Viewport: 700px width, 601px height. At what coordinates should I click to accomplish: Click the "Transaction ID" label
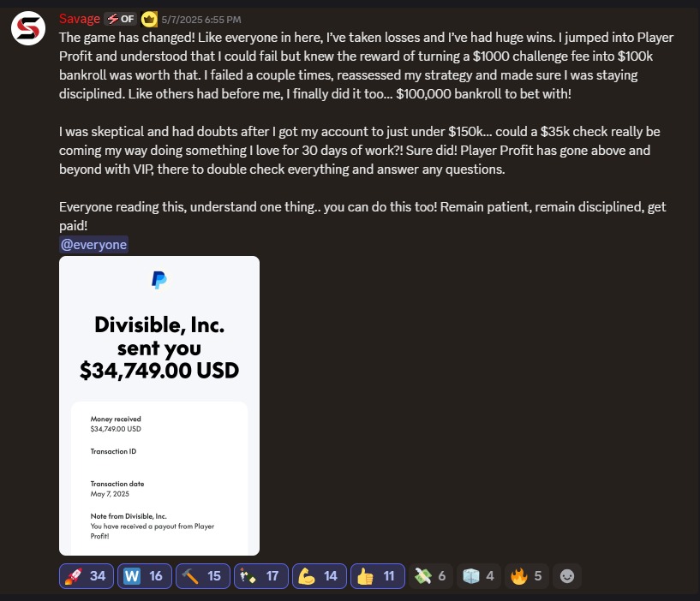pos(113,451)
